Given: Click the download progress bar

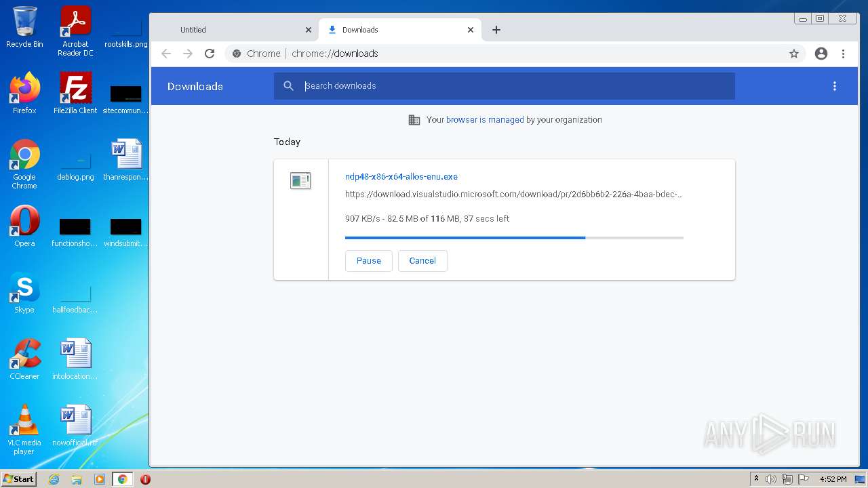Looking at the screenshot, I should [x=514, y=238].
